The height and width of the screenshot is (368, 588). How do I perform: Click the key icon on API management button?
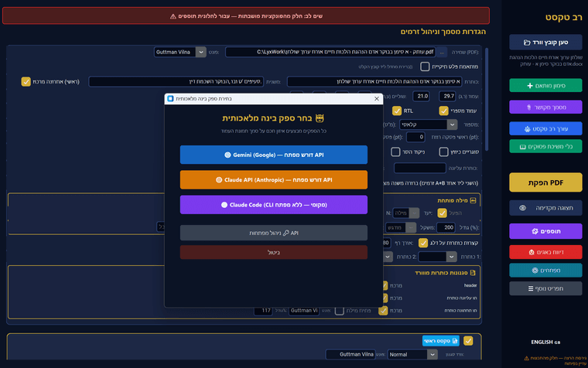(x=286, y=233)
